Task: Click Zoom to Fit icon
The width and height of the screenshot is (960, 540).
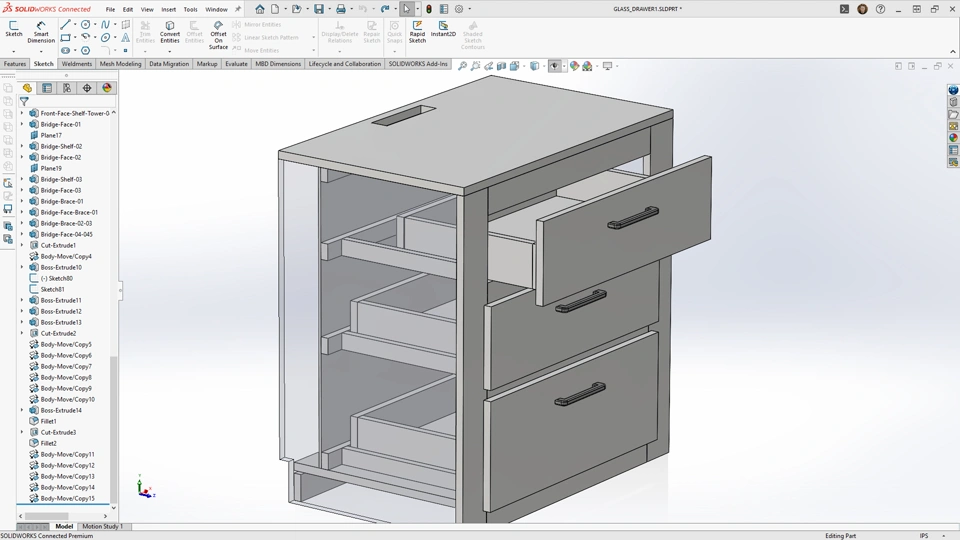Action: click(x=462, y=66)
